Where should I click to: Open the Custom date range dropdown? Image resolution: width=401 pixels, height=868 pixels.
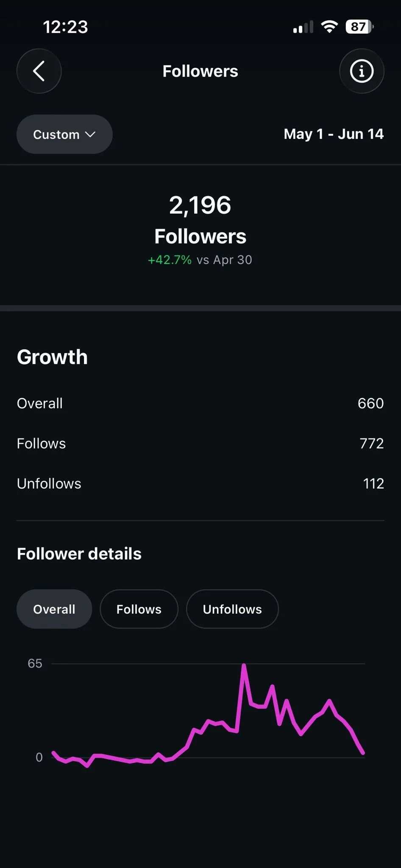click(x=64, y=134)
